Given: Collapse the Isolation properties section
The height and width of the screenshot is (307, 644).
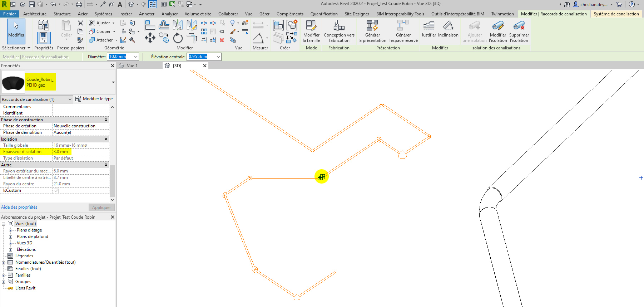Looking at the screenshot, I should pyautogui.click(x=106, y=139).
